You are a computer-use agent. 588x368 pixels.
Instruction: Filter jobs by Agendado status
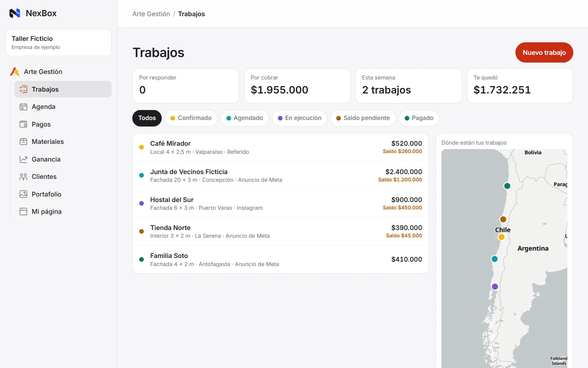245,118
